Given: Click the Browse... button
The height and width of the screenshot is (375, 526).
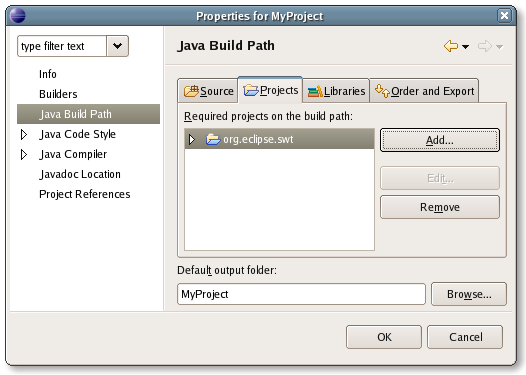Looking at the screenshot, I should point(469,294).
